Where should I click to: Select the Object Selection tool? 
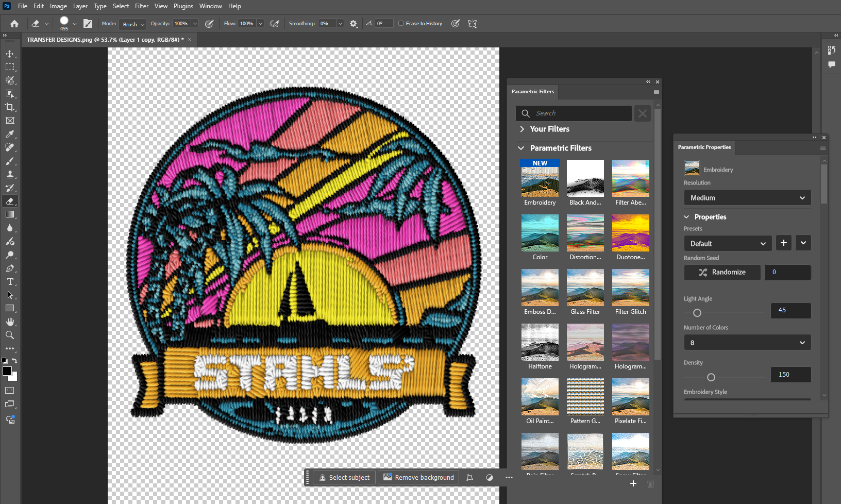[10, 94]
